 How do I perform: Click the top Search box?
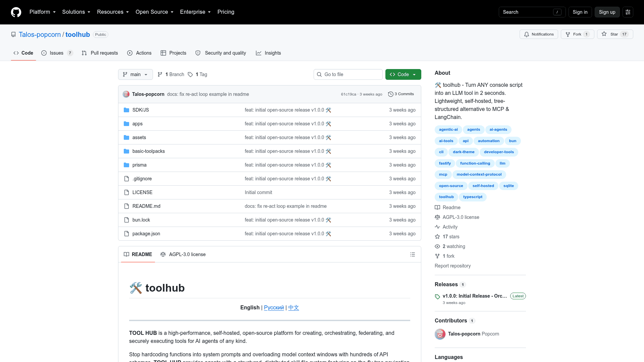[x=532, y=12]
